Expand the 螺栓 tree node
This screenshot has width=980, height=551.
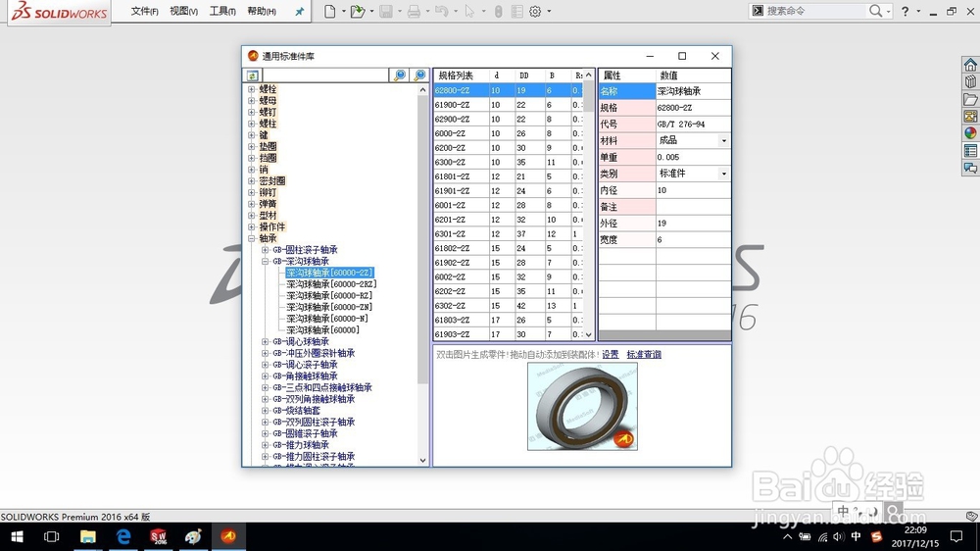251,89
